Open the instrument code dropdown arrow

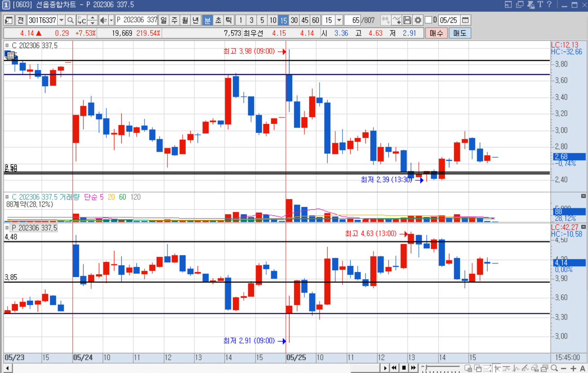(61, 20)
